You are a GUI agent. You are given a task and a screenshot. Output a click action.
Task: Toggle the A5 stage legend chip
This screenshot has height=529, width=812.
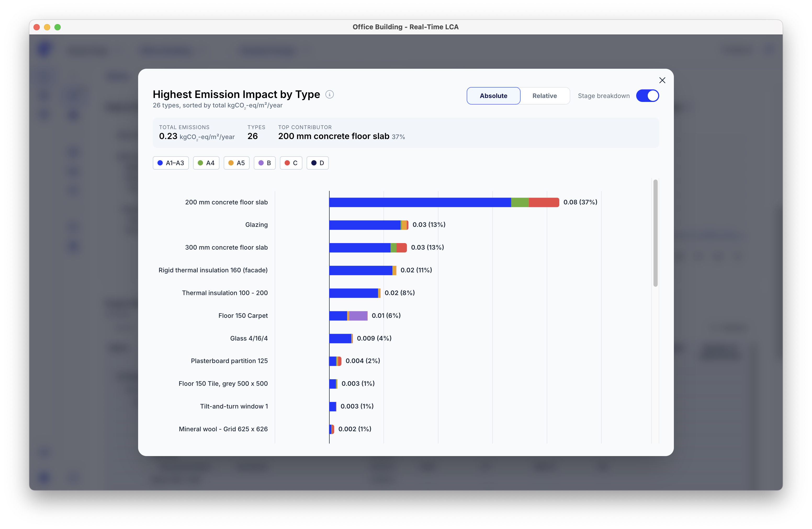[236, 163]
